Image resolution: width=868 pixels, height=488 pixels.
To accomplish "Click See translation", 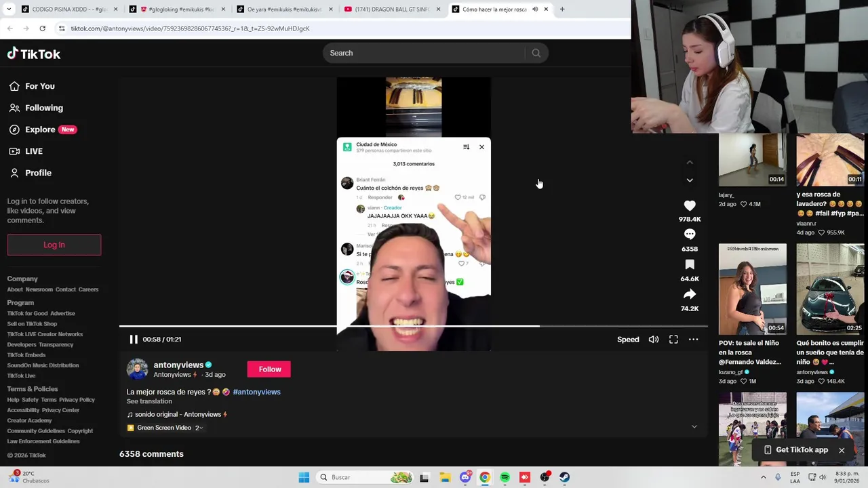I will pos(149,401).
